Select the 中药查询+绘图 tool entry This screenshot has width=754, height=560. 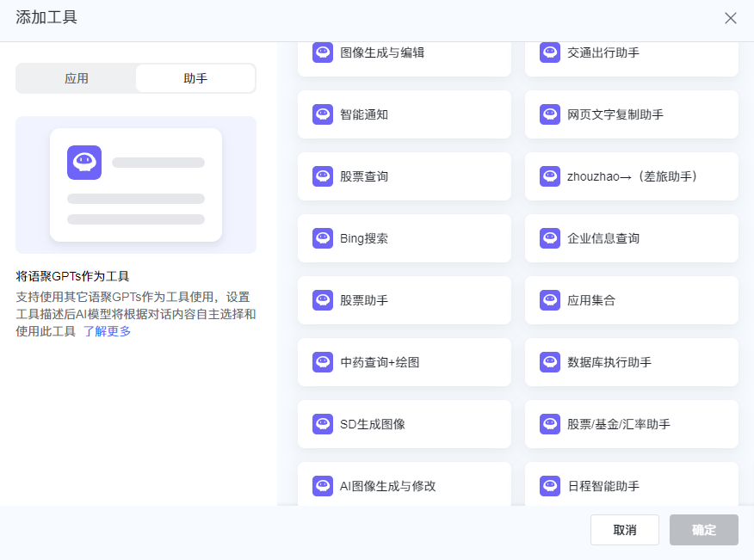coord(405,362)
